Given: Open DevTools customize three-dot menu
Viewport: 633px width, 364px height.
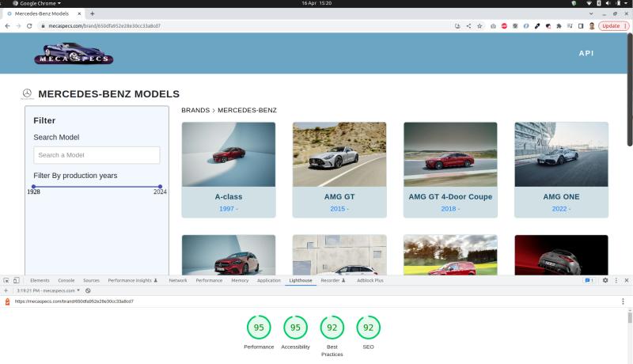Looking at the screenshot, I should pyautogui.click(x=616, y=280).
